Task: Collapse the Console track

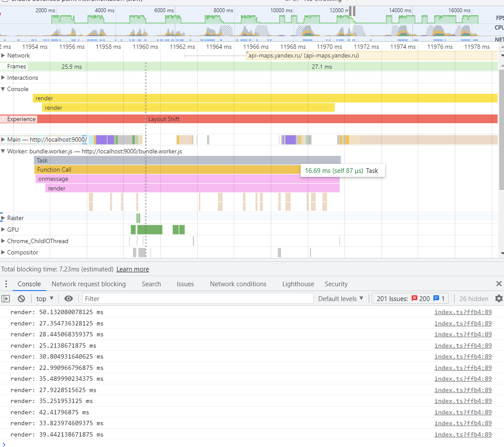Action: click(x=3, y=89)
